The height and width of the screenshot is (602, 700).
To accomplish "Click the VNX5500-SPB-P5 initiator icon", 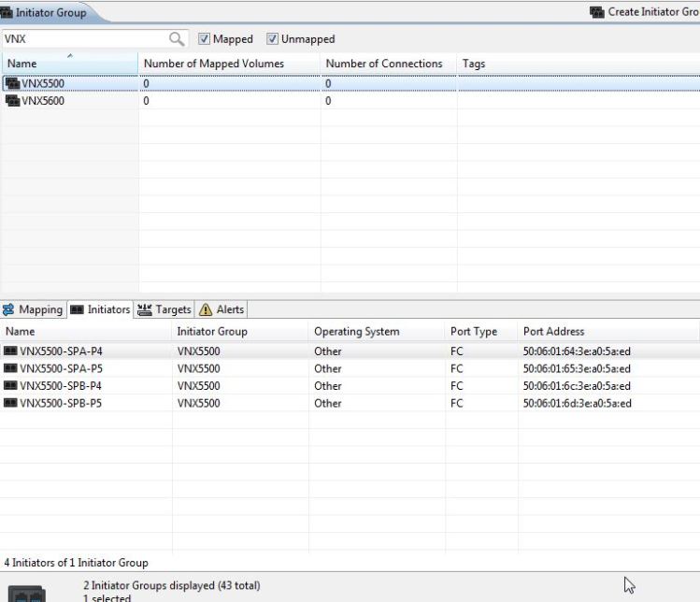I will pos(10,403).
